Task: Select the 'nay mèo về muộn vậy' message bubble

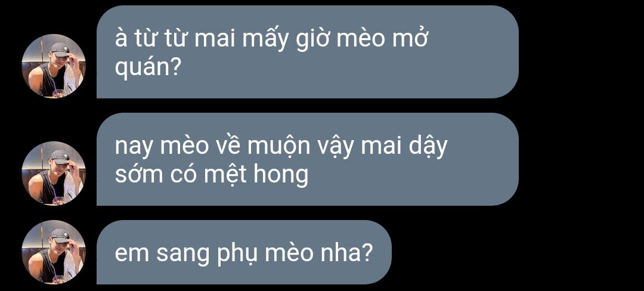Action: 308,159
